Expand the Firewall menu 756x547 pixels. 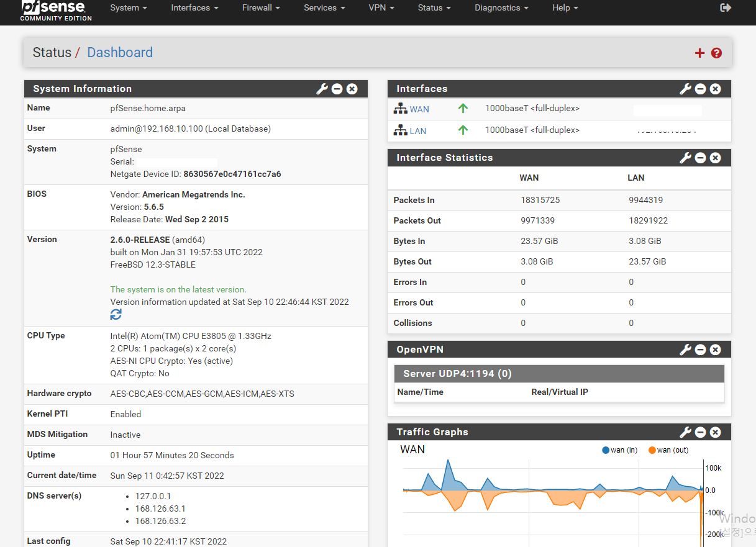(261, 8)
